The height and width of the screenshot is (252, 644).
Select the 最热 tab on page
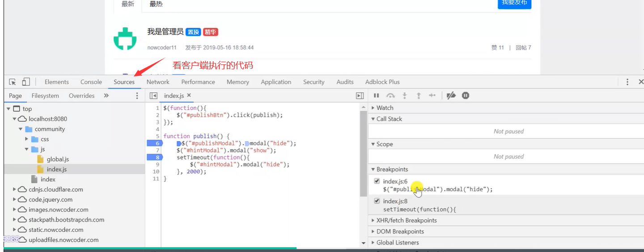(156, 4)
